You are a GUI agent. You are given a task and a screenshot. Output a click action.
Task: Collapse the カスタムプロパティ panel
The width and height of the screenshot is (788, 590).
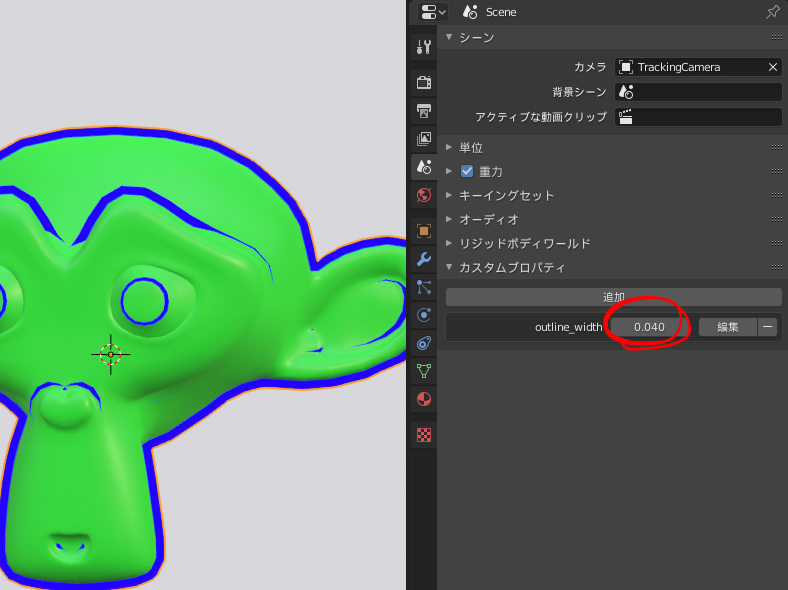449,267
